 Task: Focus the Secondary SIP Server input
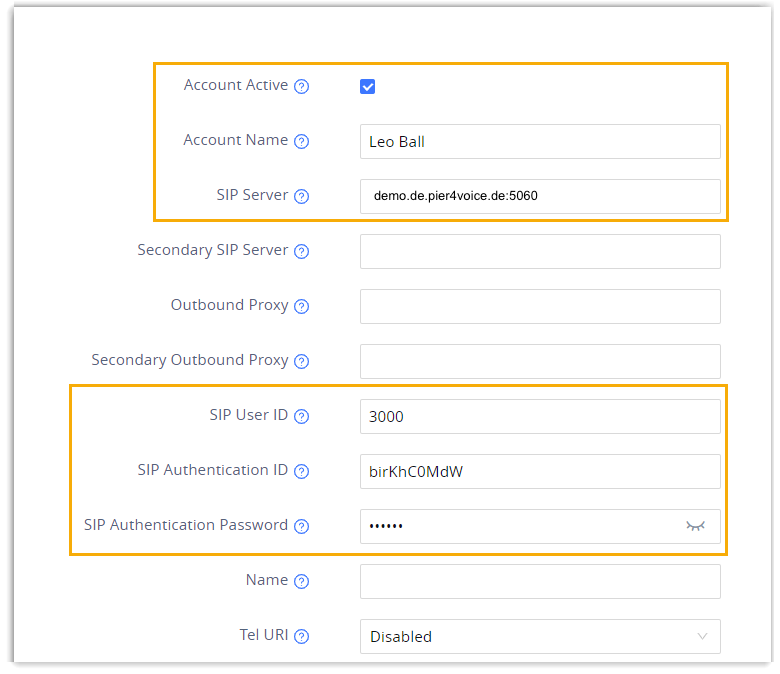[x=540, y=251]
